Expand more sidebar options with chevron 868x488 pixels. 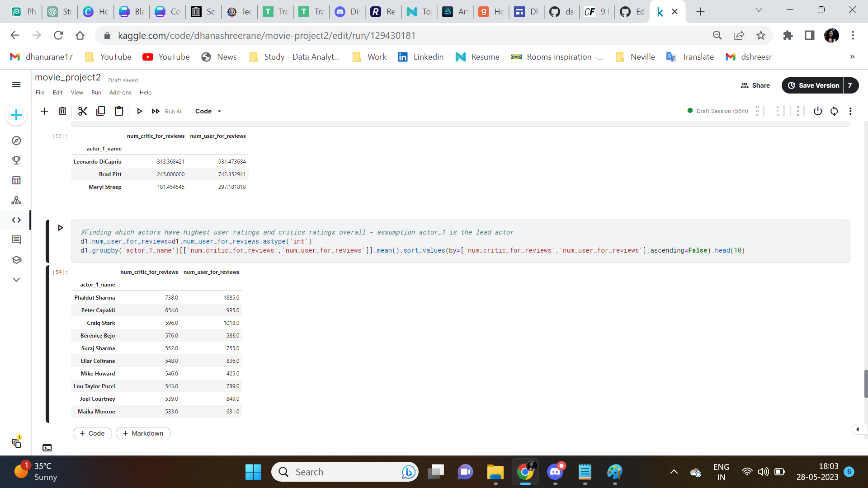pyautogui.click(x=16, y=279)
